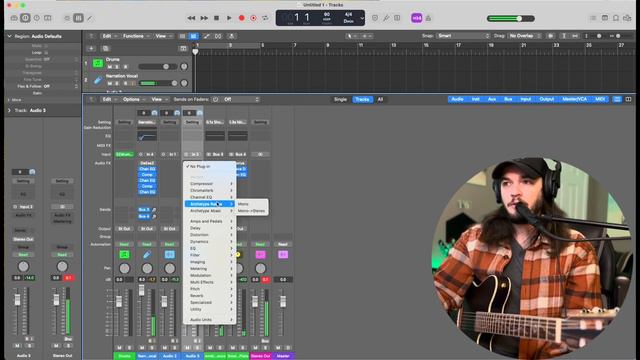Open the Reverb submenu entry

pos(209,296)
